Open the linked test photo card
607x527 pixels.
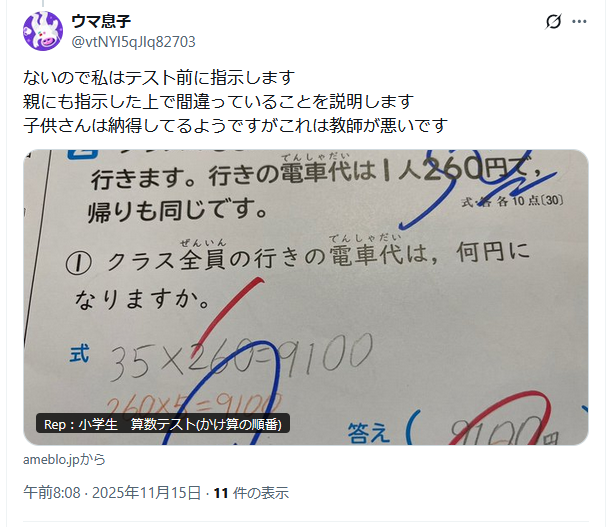306,297
